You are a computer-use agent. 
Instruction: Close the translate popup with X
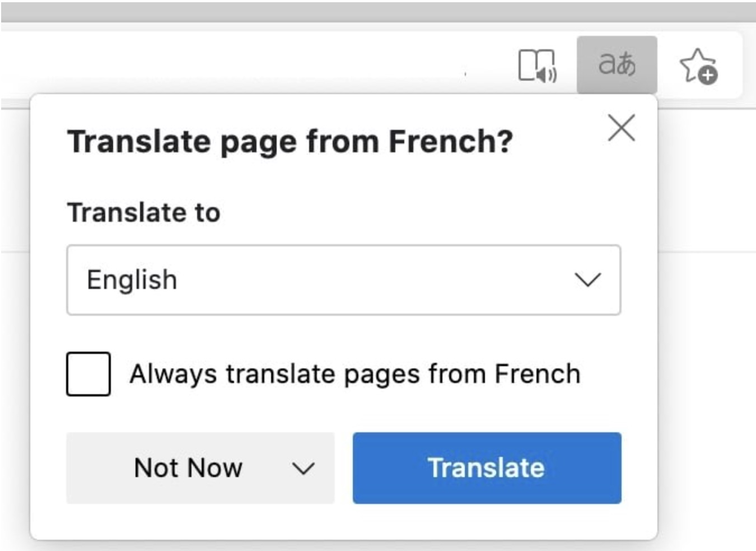tap(621, 128)
